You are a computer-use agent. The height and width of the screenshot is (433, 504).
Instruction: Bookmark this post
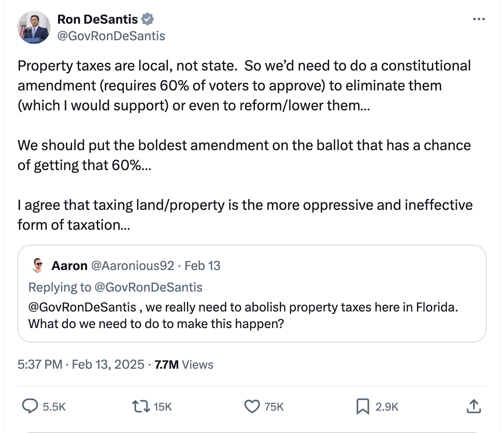point(363,406)
